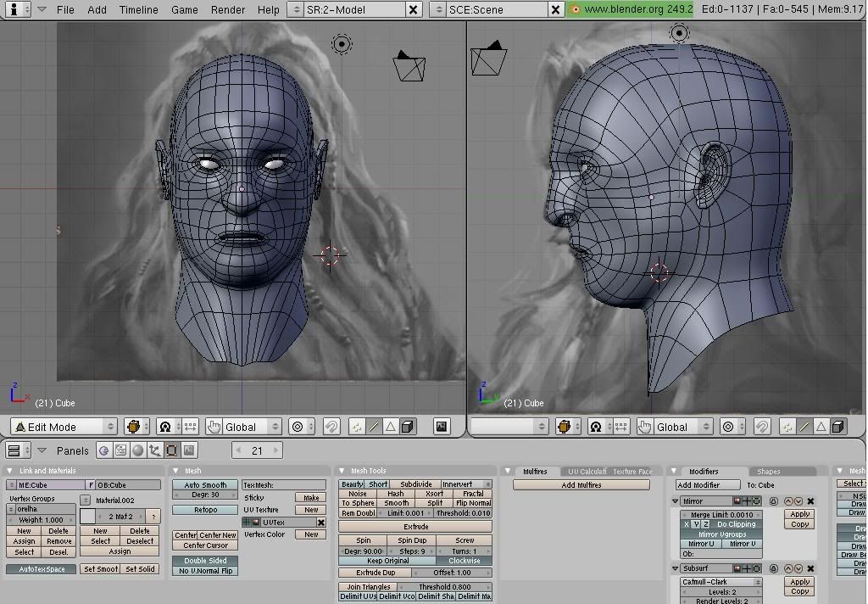Click the Merge Limit: 0.0010 field
Viewport: 868px width, 604px height.
[721, 514]
